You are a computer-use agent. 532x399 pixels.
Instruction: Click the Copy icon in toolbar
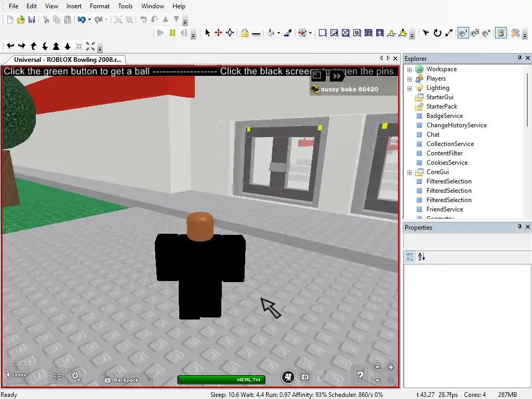[57, 20]
